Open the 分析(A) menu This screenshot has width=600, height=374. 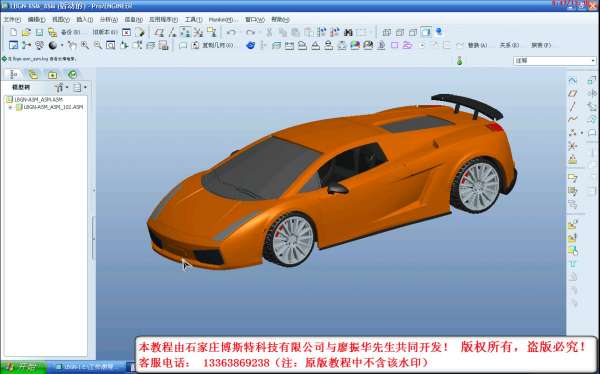pyautogui.click(x=109, y=20)
